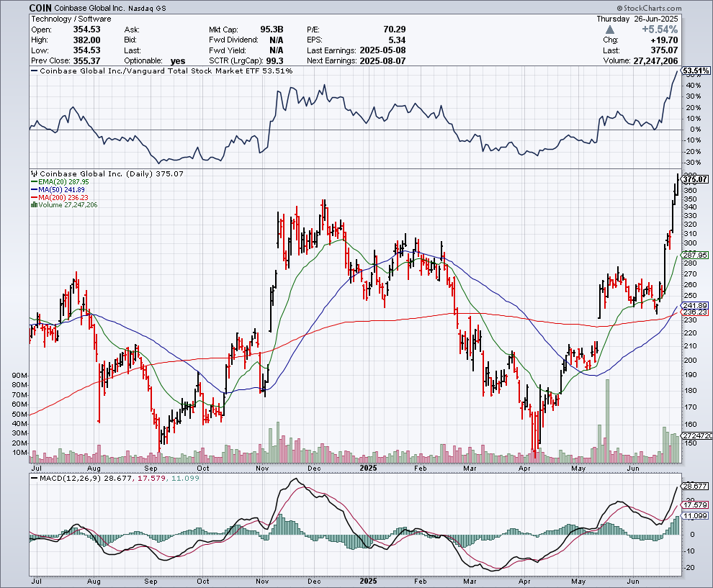Click the 375.07 price tag on the right axis
The width and height of the screenshot is (713, 588).
tap(695, 179)
